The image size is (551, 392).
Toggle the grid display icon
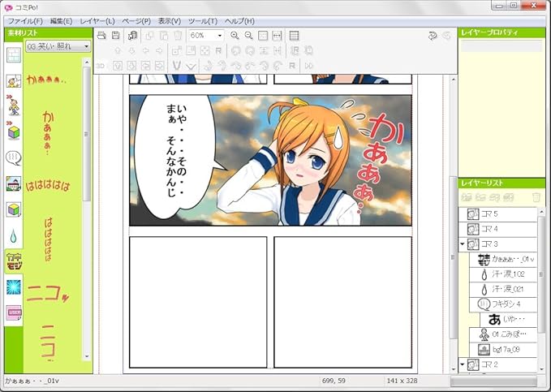click(x=294, y=36)
